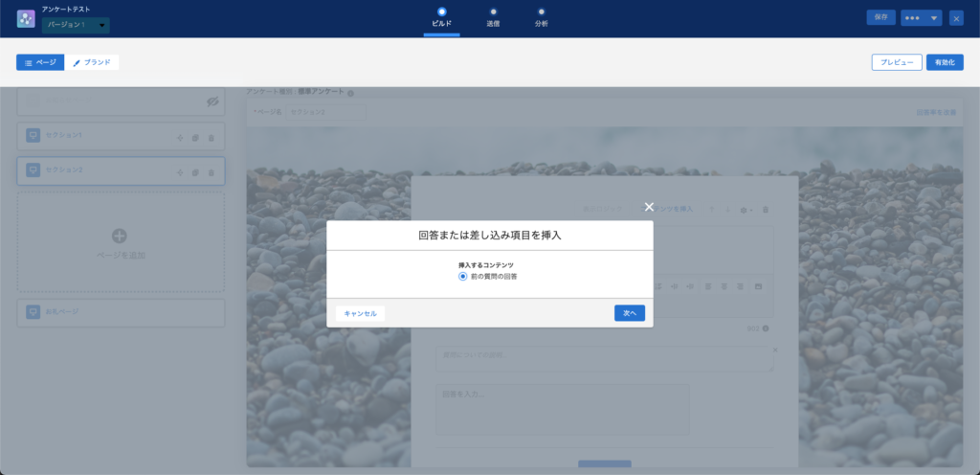Select the ブランド tab

pyautogui.click(x=92, y=62)
